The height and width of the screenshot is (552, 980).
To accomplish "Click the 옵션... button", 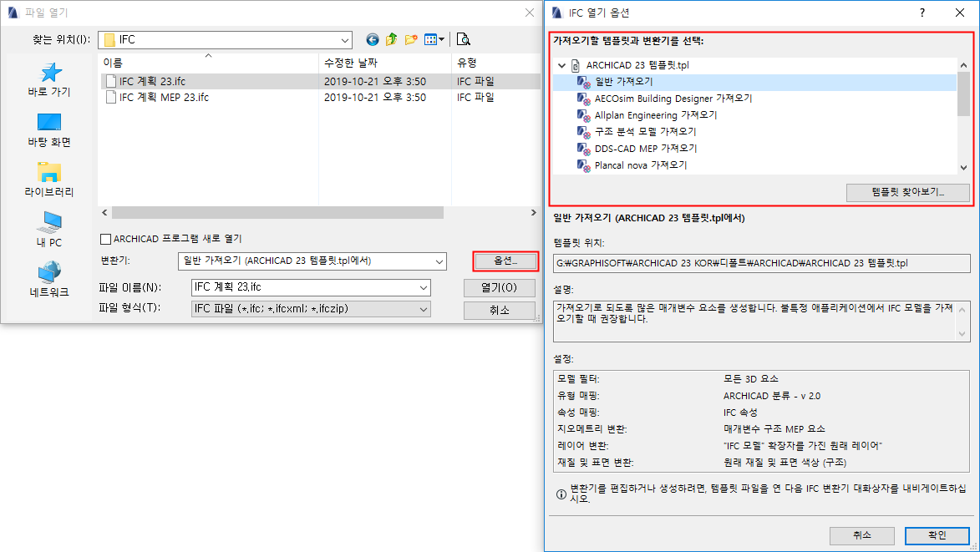I will (x=505, y=261).
